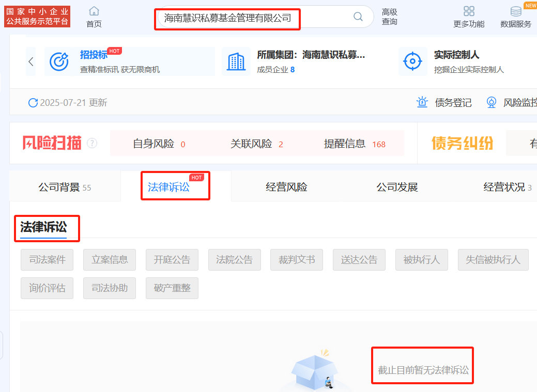Switch to 公司发展 tab

(x=397, y=187)
